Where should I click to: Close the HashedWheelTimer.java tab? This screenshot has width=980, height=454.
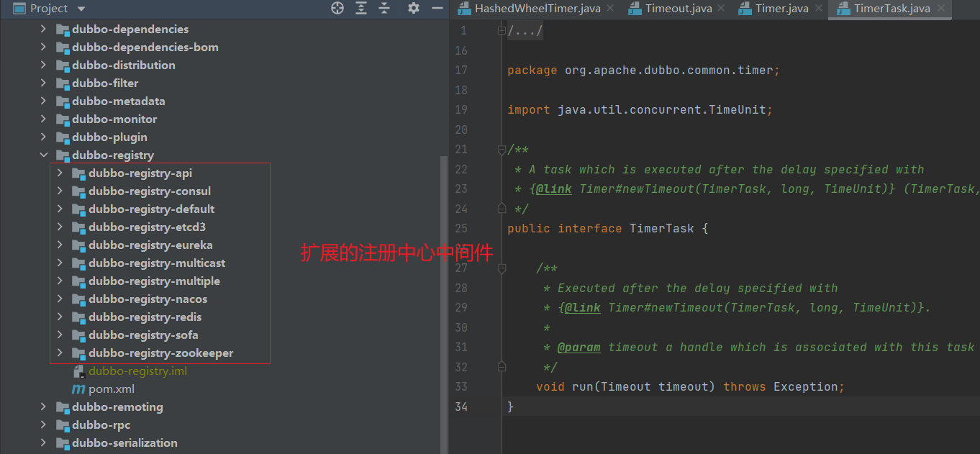point(610,8)
